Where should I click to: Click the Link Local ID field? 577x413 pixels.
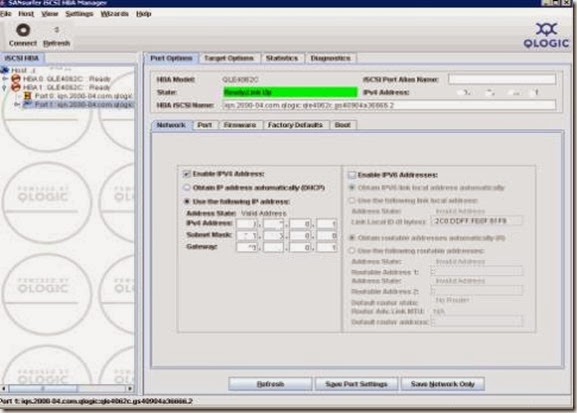pos(477,221)
